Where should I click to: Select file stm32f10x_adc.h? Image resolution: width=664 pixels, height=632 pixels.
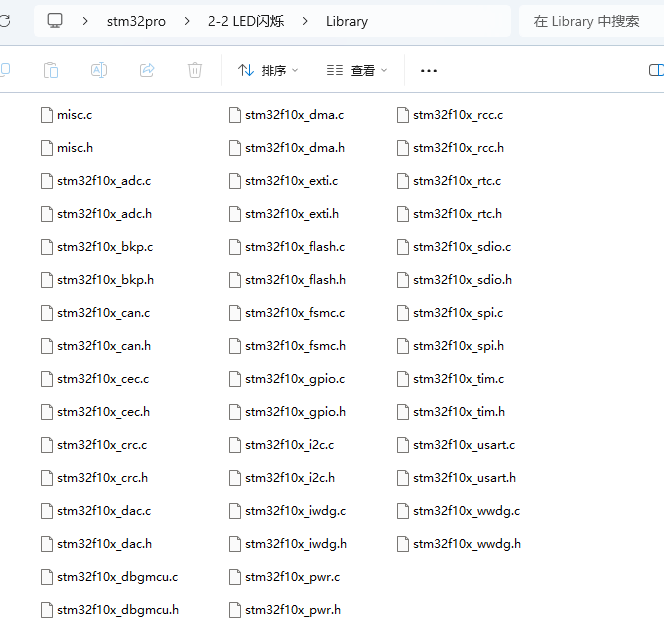click(97, 214)
